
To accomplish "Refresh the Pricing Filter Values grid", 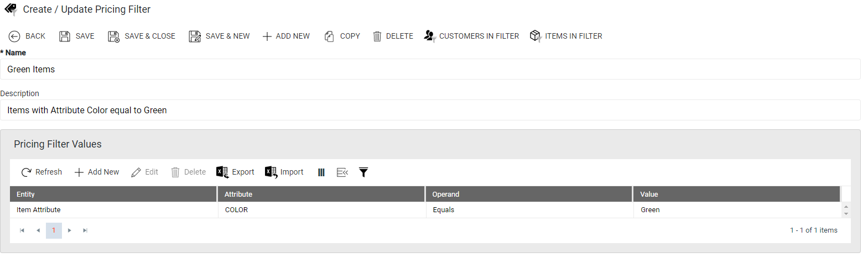I will click(x=41, y=172).
